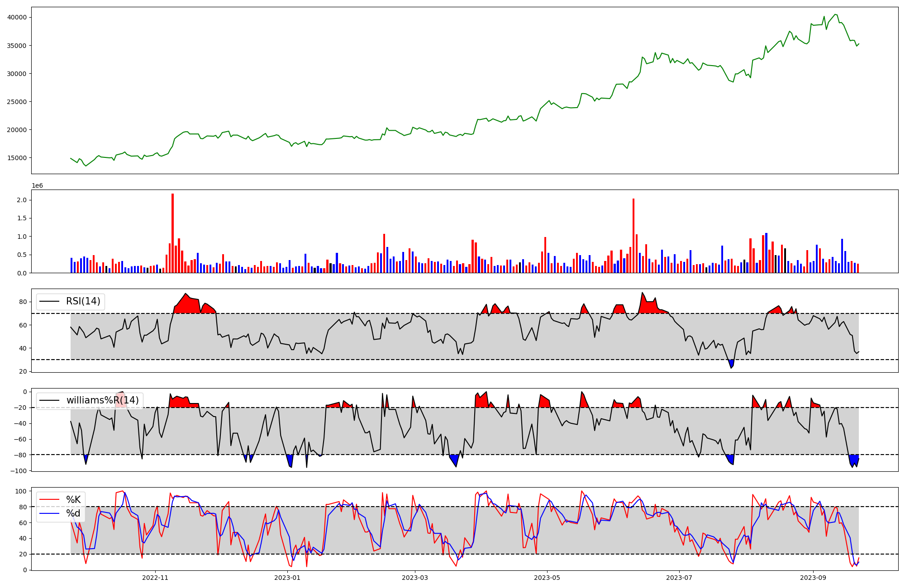Click the tall red volume bar in June 2023
Viewport: 905px width, 588px height.
click(633, 235)
